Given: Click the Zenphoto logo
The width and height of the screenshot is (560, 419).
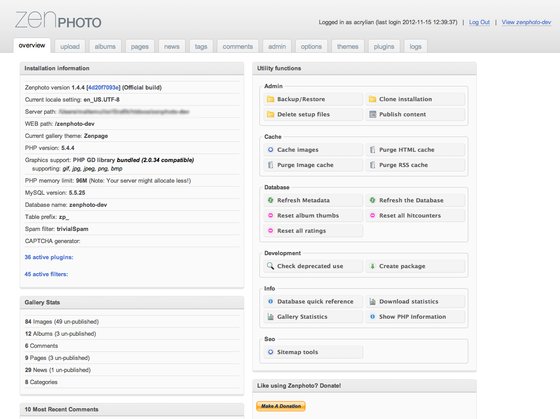Looking at the screenshot, I should tap(58, 20).
